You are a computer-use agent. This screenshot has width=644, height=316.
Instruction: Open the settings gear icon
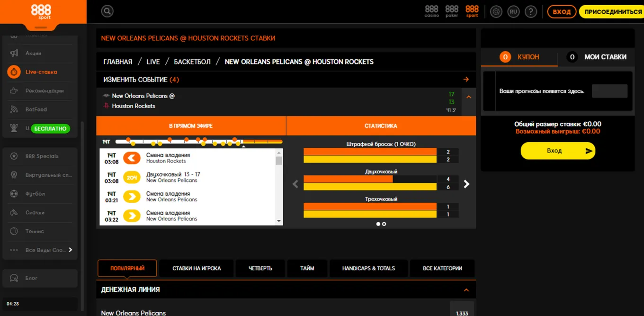pyautogui.click(x=496, y=12)
